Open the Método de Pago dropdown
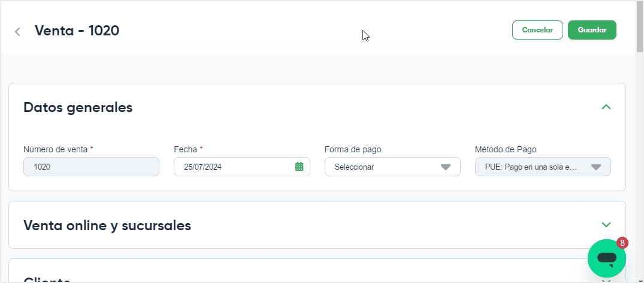Image resolution: width=644 pixels, height=283 pixels. point(543,167)
